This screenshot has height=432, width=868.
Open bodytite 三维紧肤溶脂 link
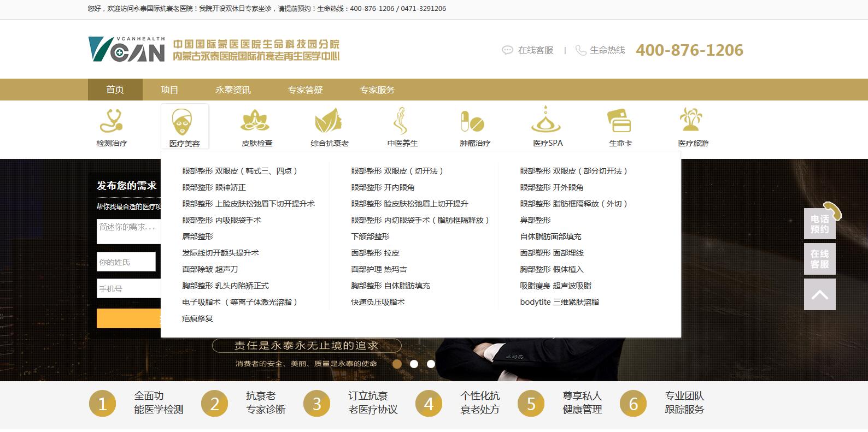click(559, 302)
